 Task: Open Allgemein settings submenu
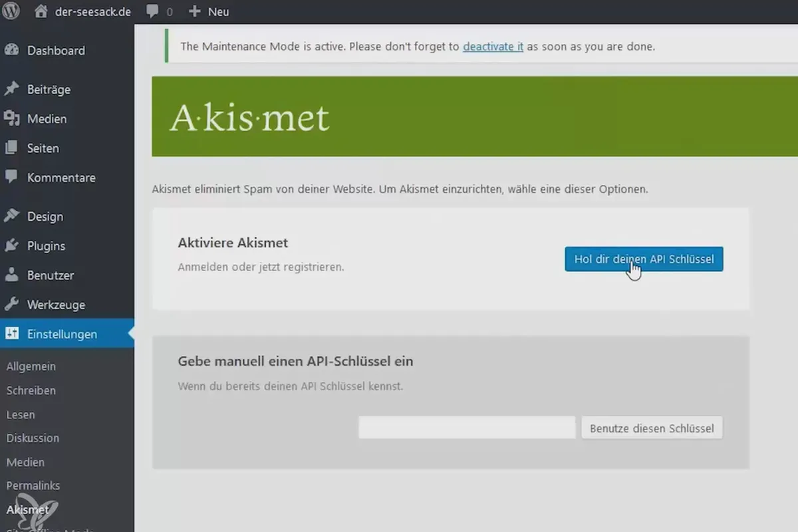(31, 366)
